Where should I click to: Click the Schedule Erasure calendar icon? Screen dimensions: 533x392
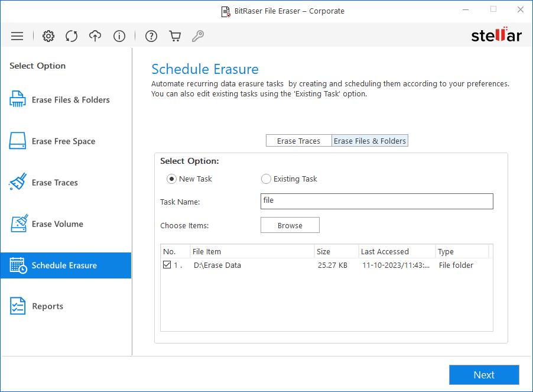18,265
